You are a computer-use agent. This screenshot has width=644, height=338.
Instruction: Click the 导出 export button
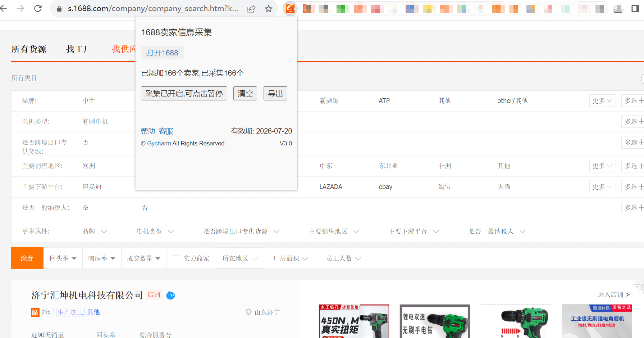point(275,94)
